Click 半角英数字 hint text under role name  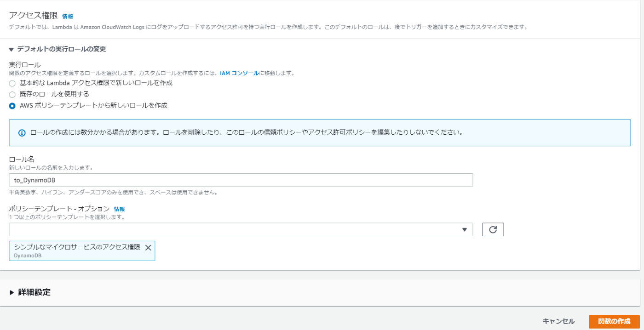click(113, 192)
